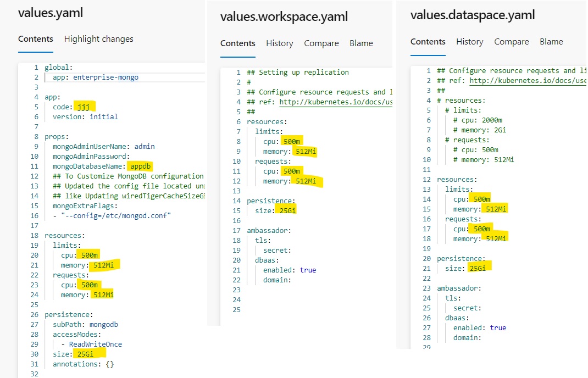Click 'true' enabled value in values.dataspace.yaml
Viewport: 588px width, 378px height.
pos(498,328)
